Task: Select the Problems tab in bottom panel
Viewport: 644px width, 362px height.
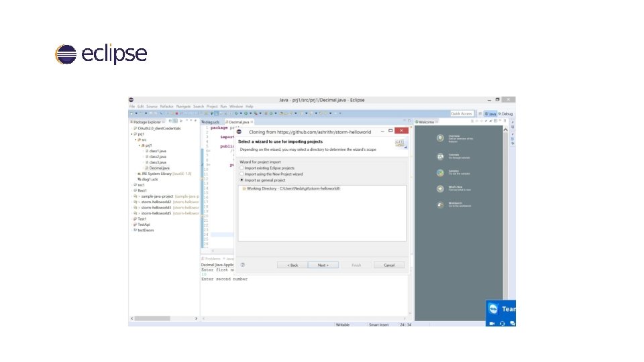Action: coord(211,259)
